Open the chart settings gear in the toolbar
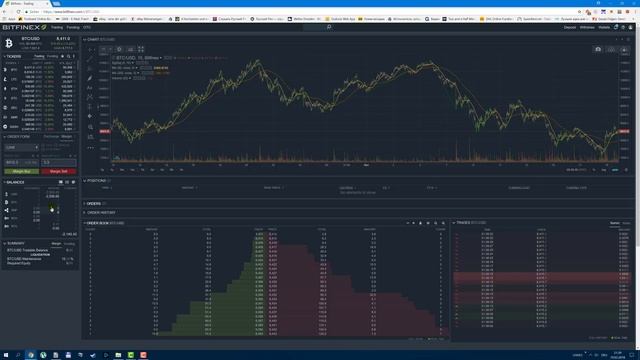640x360 pixels. [x=119, y=49]
